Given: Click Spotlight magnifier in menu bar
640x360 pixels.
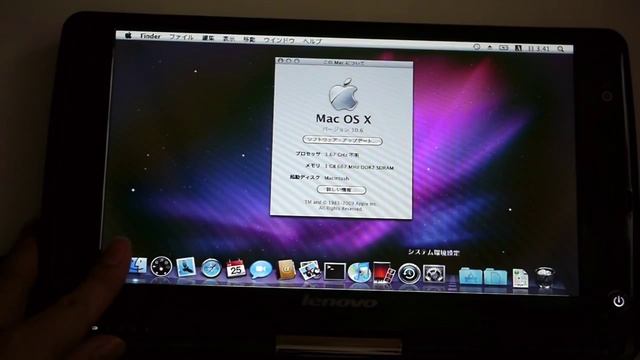Looking at the screenshot, I should [x=561, y=49].
